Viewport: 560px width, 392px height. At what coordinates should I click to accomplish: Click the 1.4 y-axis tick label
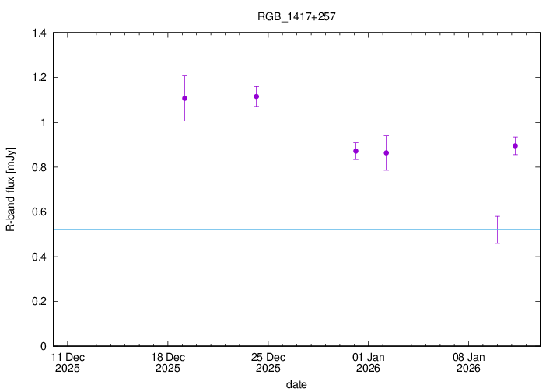pos(38,33)
